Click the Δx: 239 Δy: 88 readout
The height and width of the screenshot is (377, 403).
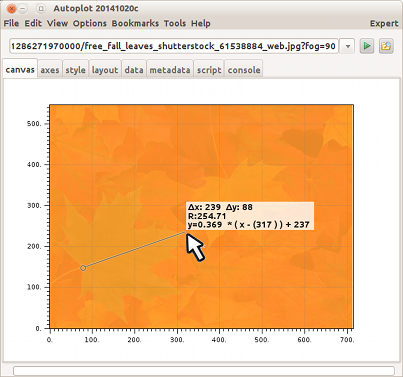[220, 207]
